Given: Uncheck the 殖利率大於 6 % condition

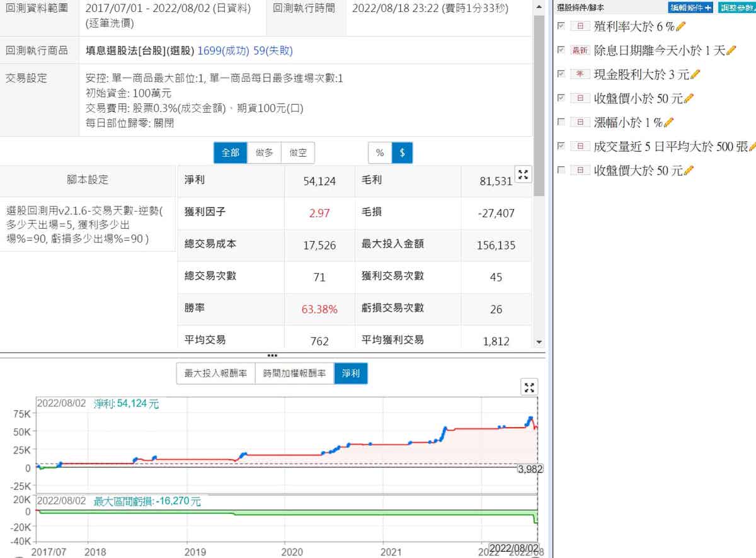Looking at the screenshot, I should 561,26.
